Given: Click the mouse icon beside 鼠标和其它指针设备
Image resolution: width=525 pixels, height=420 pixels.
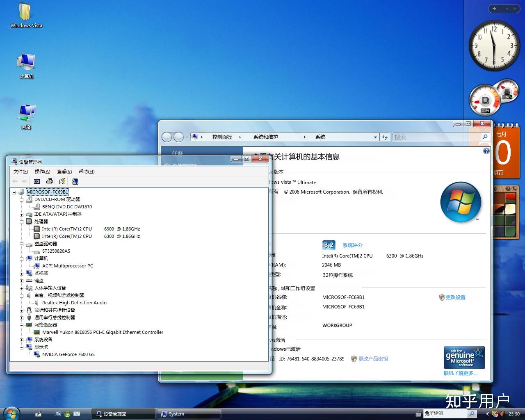Looking at the screenshot, I should pos(29,310).
